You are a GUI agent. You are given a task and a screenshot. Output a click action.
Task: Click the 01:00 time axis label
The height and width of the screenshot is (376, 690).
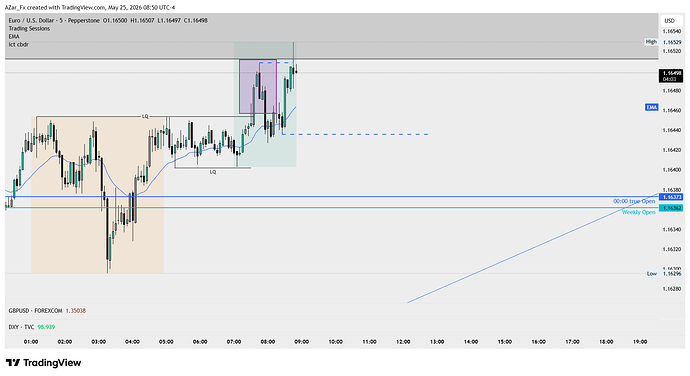[x=31, y=342]
